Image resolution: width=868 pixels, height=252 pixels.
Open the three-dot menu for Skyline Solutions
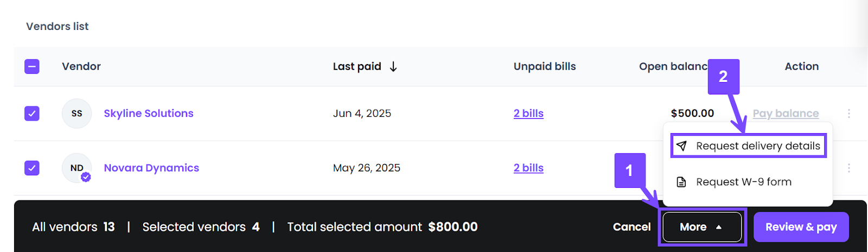[849, 114]
